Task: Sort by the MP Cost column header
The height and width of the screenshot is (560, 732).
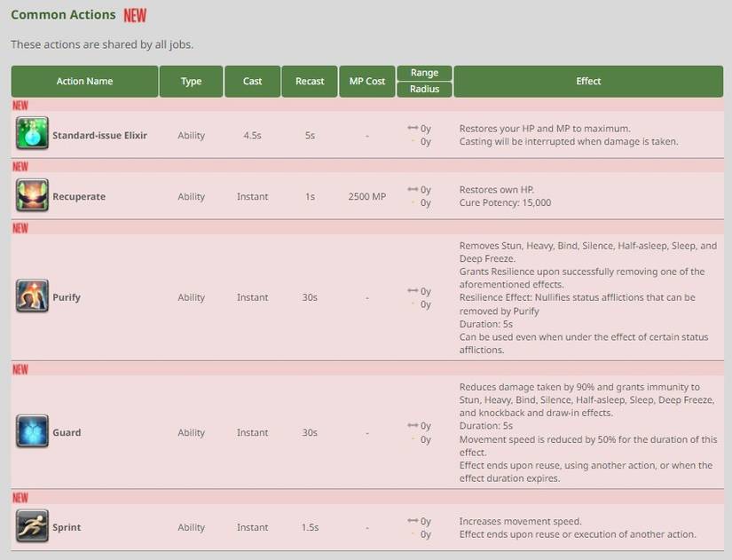Action: point(366,81)
